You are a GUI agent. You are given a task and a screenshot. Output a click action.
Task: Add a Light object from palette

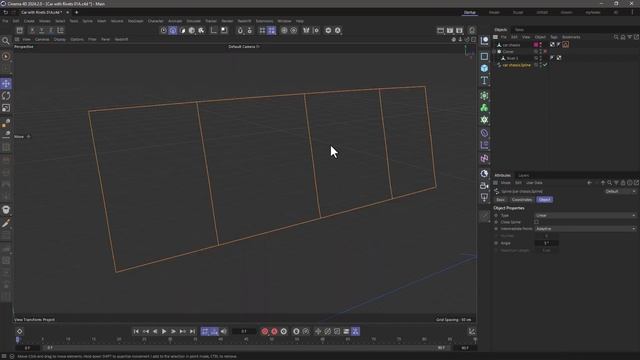click(x=484, y=198)
